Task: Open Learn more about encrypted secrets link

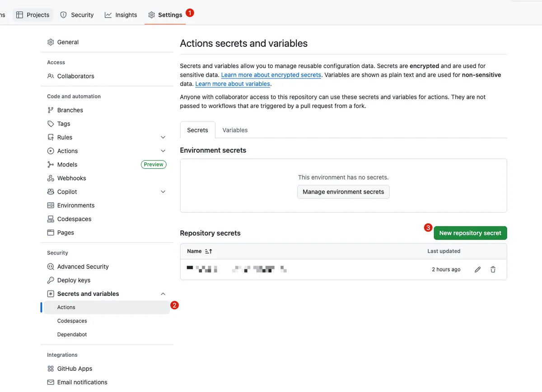Action: point(271,75)
